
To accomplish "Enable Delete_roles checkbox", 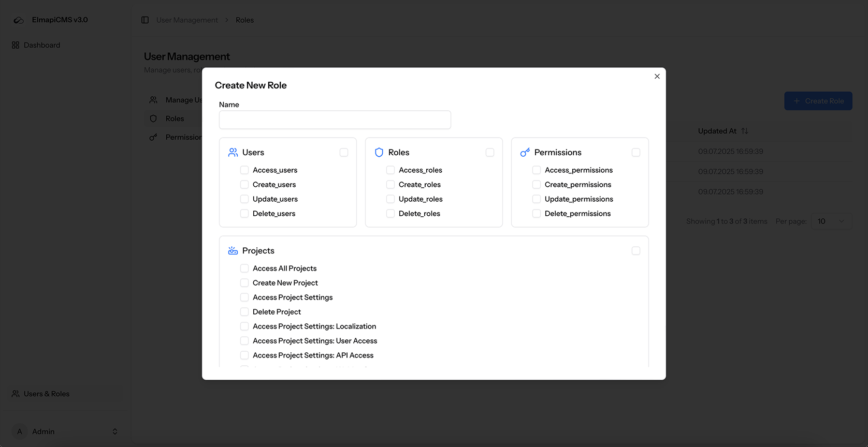I will [390, 214].
